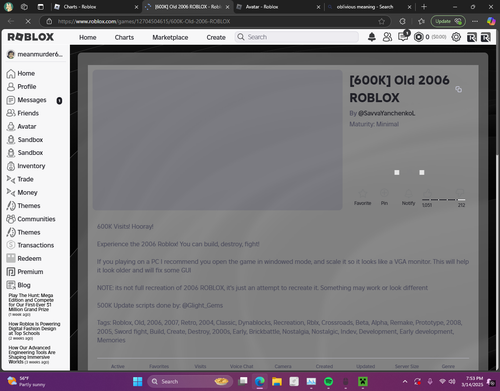The height and width of the screenshot is (391, 500).
Task: Open the Copilot icon in Edge toolbar
Action: pos(491,21)
